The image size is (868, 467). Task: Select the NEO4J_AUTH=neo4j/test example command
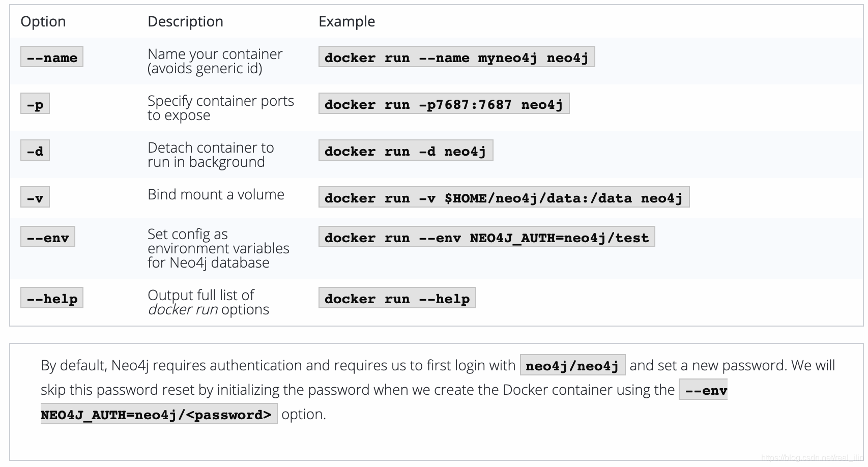coord(487,237)
